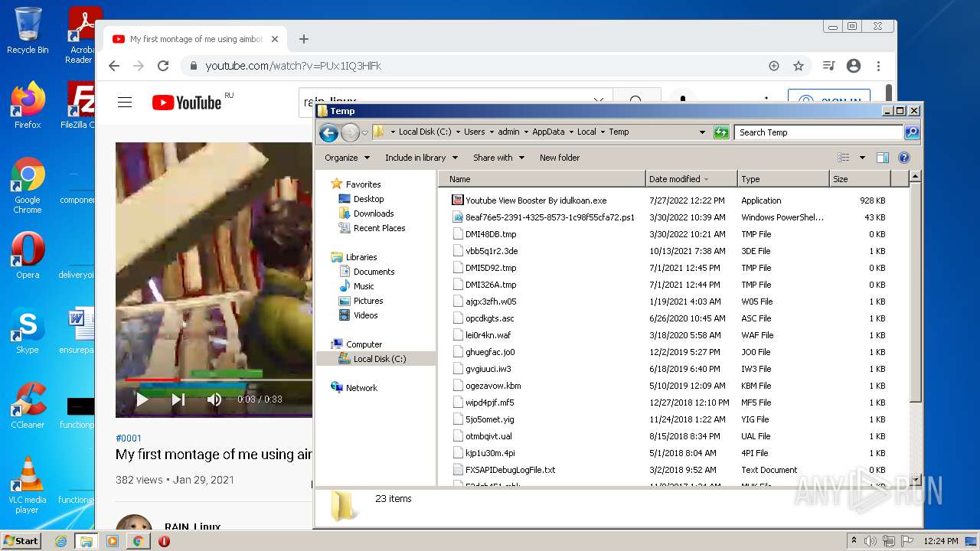Click AppData breadcrumb in address bar
Image resolution: width=980 pixels, height=551 pixels.
tap(548, 132)
